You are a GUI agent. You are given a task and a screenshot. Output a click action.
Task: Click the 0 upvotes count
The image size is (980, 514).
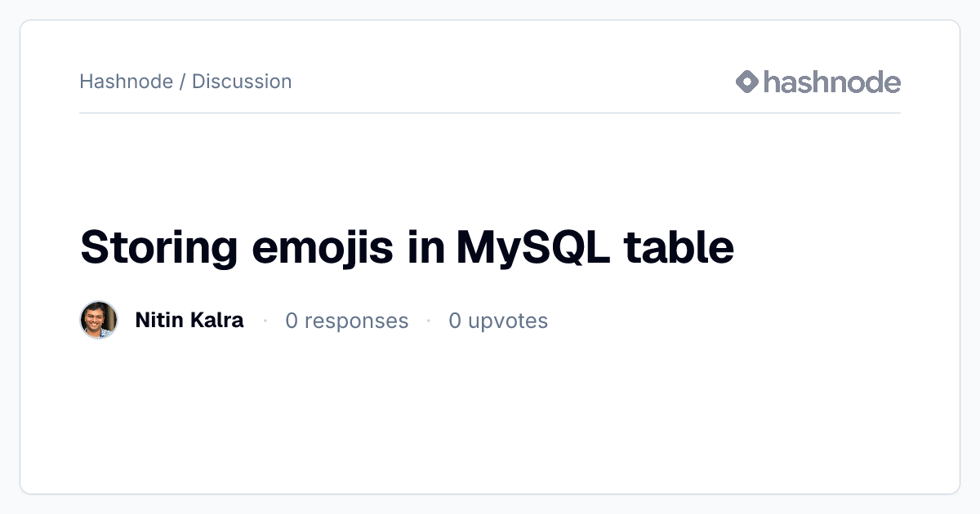[x=498, y=321]
